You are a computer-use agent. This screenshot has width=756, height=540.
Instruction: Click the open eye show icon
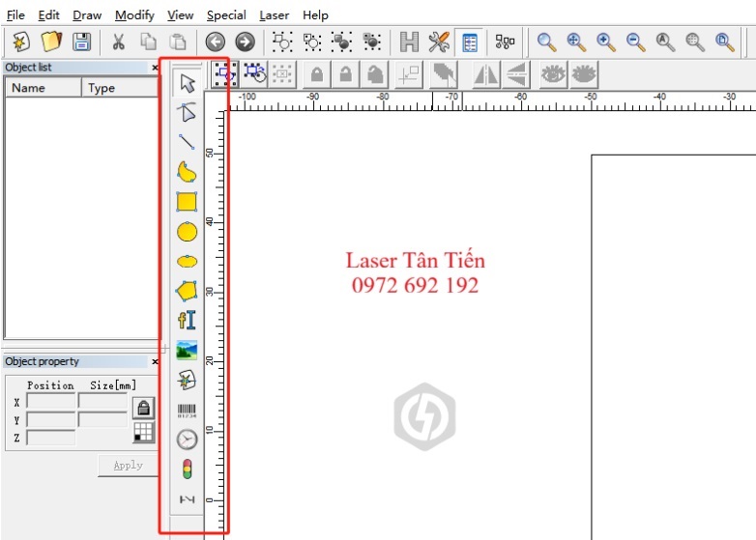click(553, 74)
